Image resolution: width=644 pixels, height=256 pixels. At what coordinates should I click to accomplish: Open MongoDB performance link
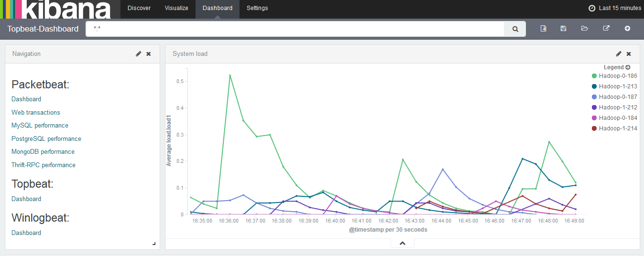point(43,152)
